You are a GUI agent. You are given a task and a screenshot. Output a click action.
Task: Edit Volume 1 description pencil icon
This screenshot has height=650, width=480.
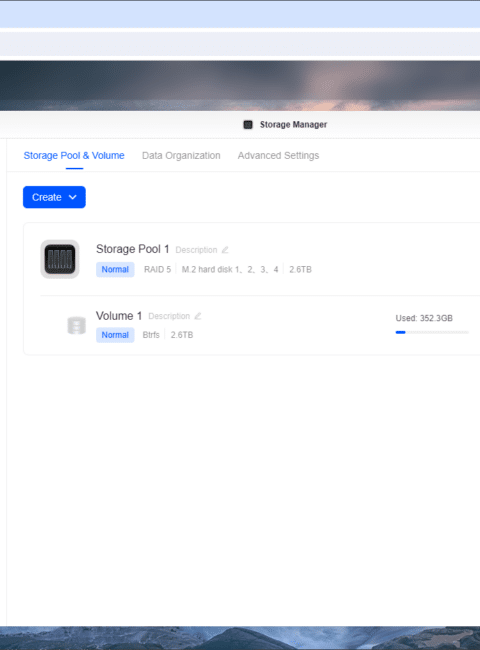coord(198,316)
